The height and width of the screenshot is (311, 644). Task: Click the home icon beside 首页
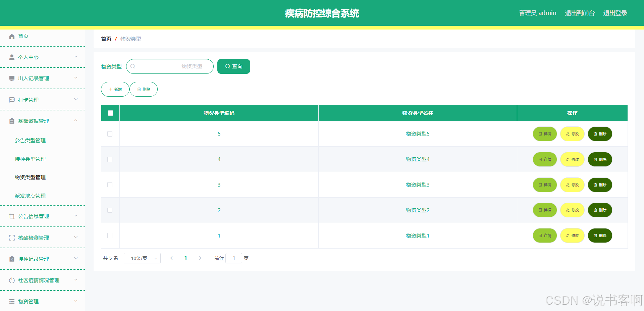12,36
